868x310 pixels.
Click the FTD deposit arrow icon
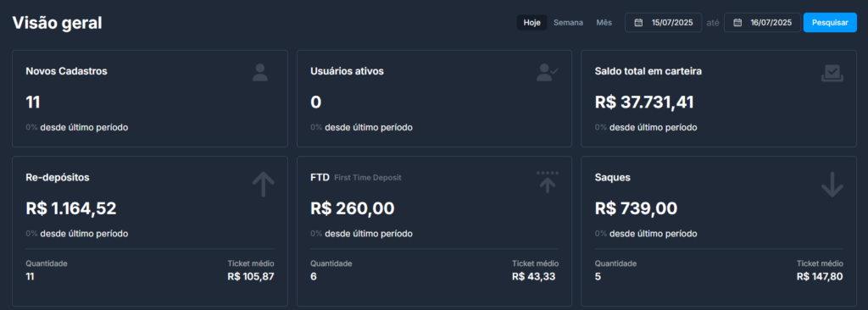coord(548,182)
